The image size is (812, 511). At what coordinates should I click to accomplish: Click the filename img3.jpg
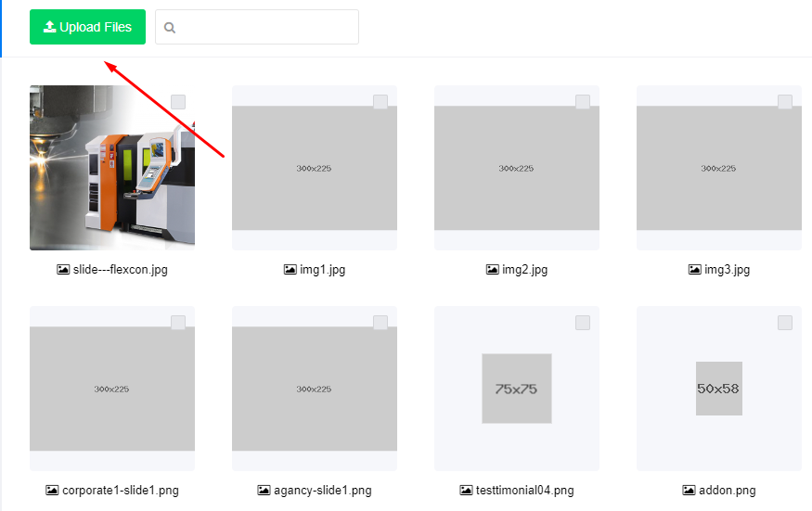[x=727, y=270]
